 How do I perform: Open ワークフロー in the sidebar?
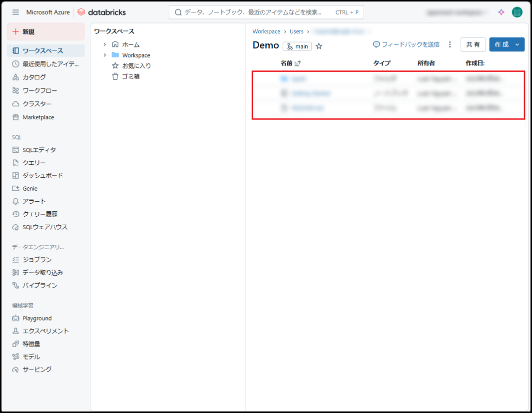(x=46, y=90)
